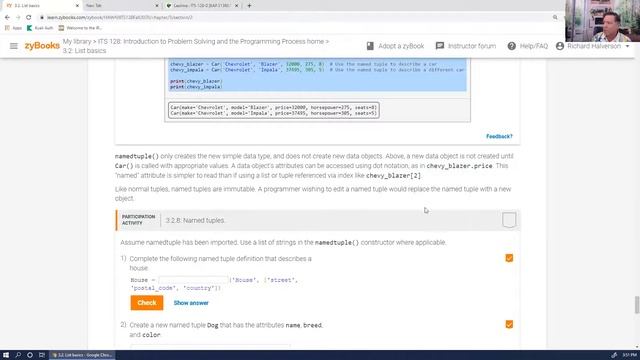Open My library breadcrumb link
The image size is (640, 360).
(77, 42)
